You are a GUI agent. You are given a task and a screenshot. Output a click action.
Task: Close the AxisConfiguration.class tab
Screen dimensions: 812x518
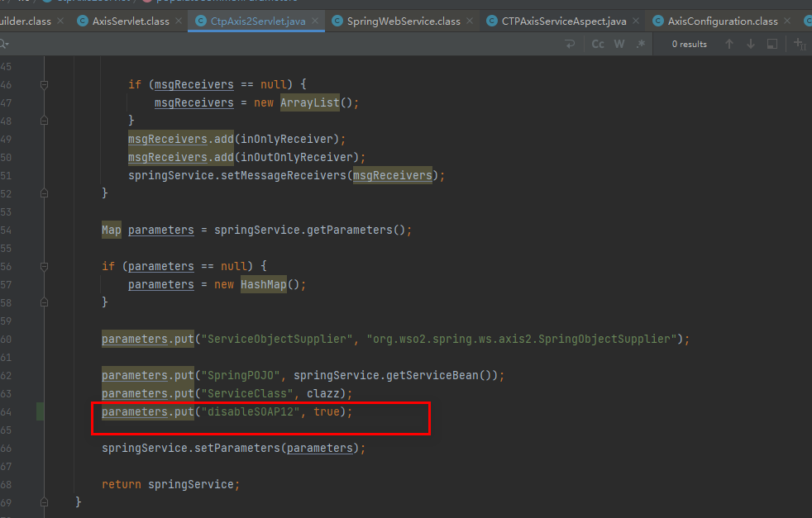point(787,21)
